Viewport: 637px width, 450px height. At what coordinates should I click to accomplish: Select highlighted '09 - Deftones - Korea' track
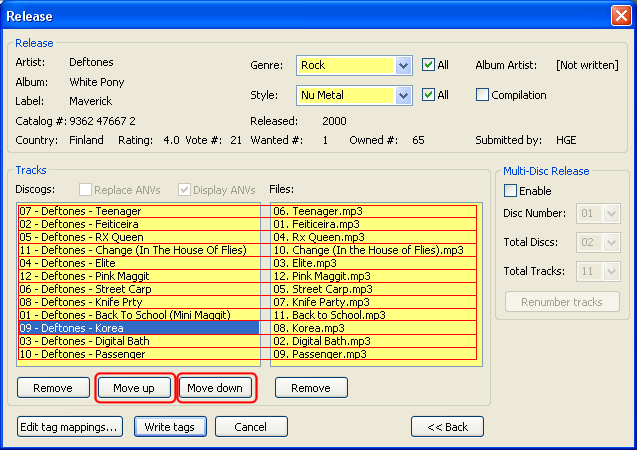pyautogui.click(x=139, y=328)
